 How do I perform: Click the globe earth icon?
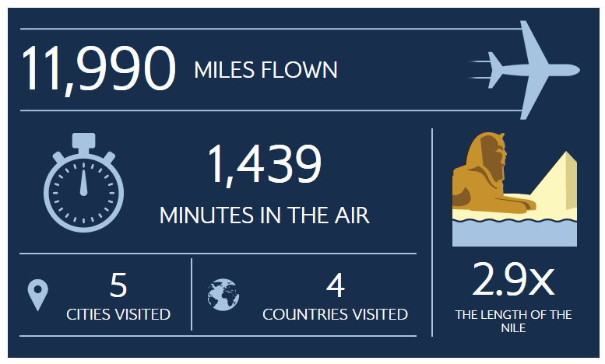pyautogui.click(x=223, y=295)
